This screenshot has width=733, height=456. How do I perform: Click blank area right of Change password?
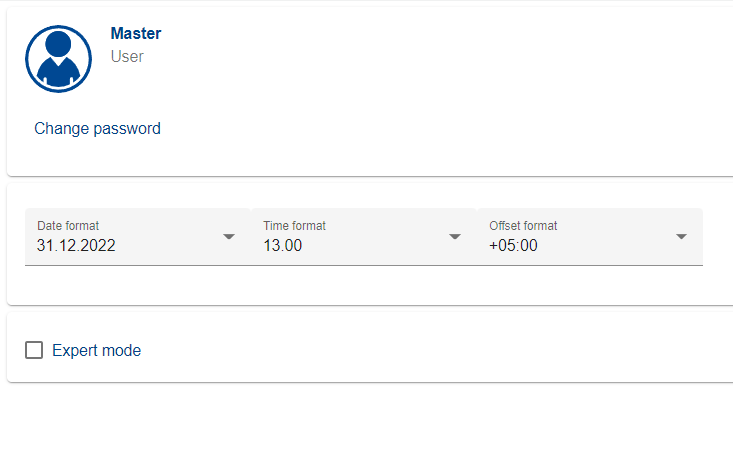click(450, 128)
